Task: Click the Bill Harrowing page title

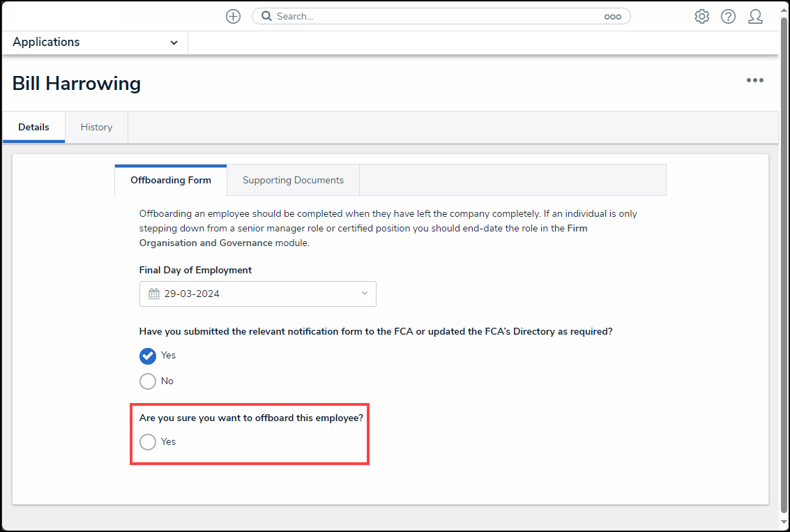Action: click(x=77, y=84)
